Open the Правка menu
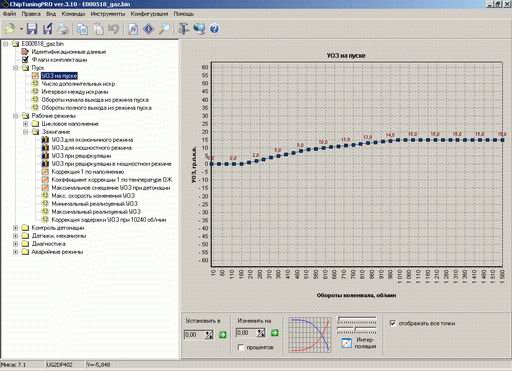512x371 pixels. point(31,14)
